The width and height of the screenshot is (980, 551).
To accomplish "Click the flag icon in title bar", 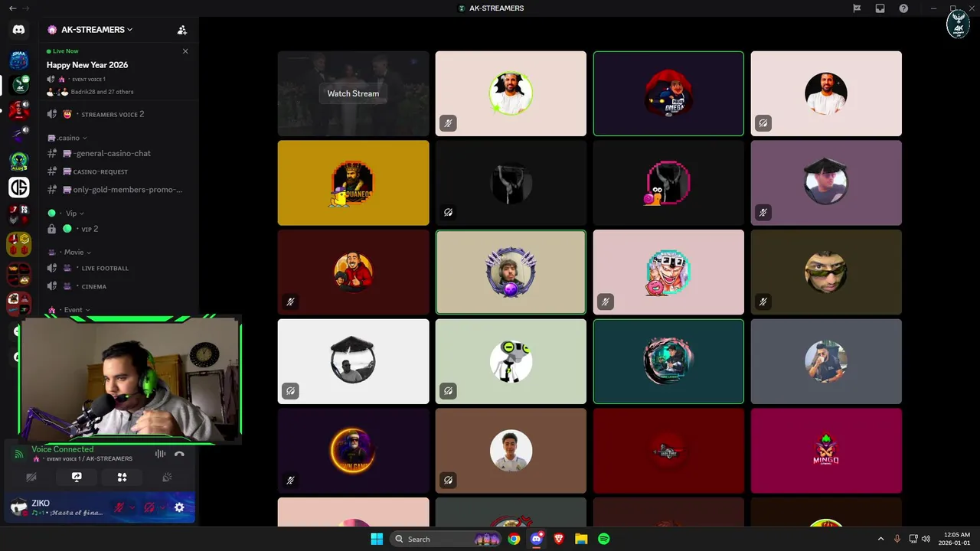I will [x=857, y=8].
